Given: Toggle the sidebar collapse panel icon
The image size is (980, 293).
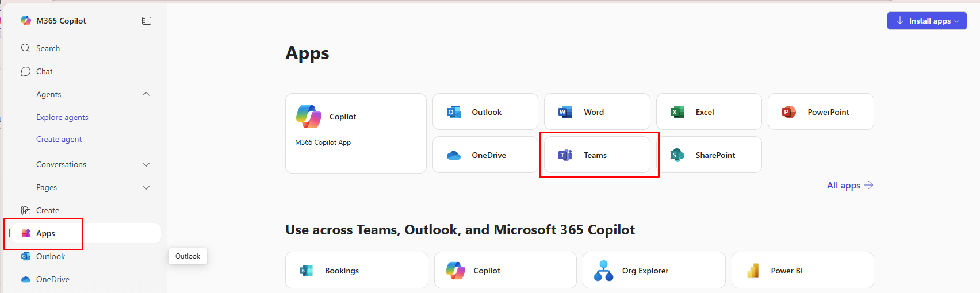Looking at the screenshot, I should (147, 21).
